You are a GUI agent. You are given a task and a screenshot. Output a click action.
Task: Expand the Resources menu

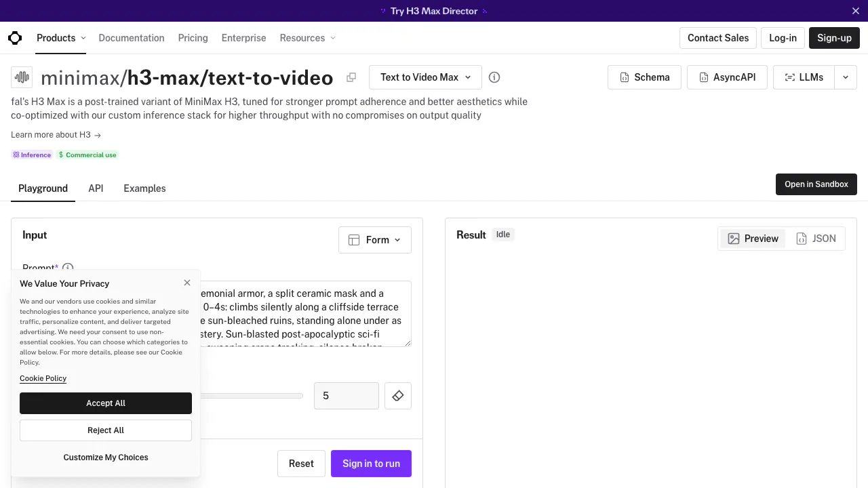(308, 38)
